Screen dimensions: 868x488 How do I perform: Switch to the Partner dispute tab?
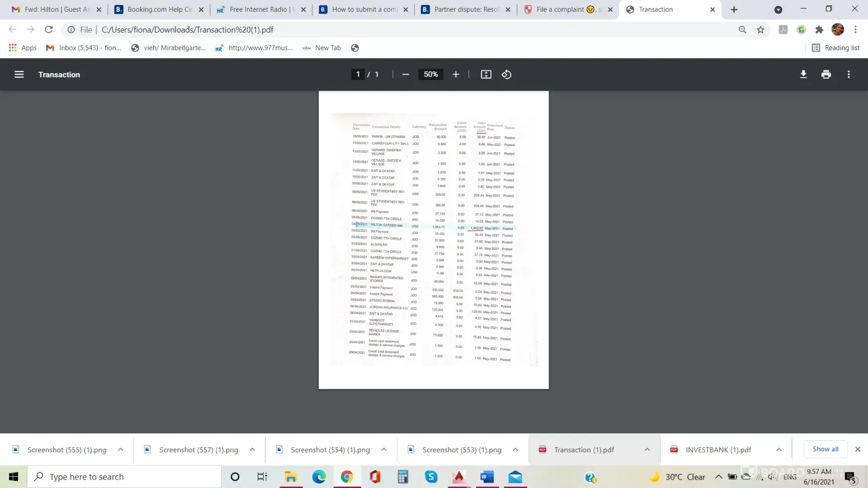tap(466, 9)
